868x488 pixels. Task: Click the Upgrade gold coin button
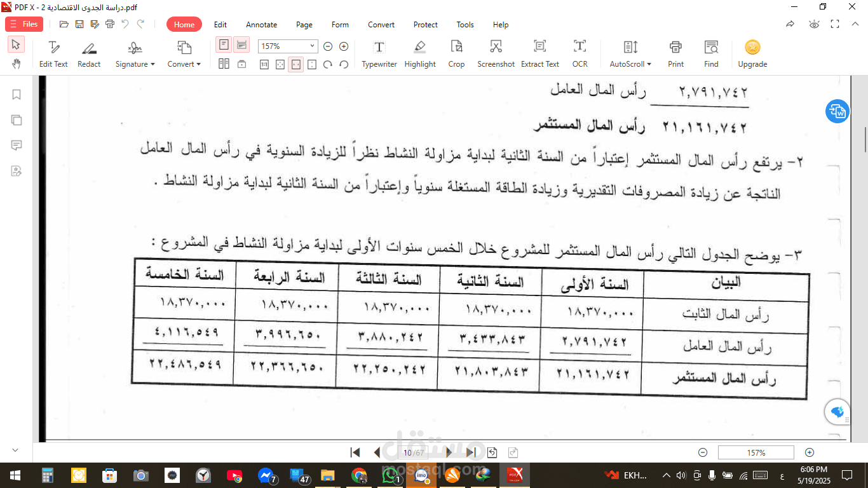(x=753, y=55)
